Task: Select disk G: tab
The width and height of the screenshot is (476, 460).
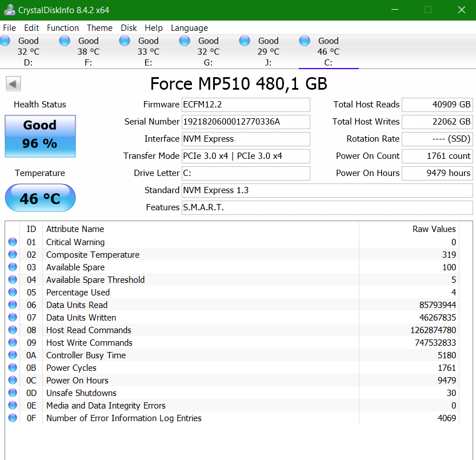Action: 208,51
